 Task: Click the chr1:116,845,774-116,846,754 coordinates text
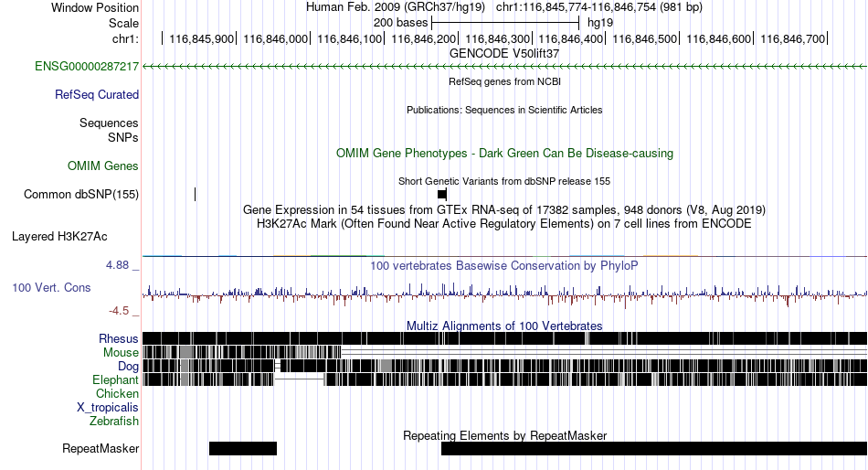(599, 7)
